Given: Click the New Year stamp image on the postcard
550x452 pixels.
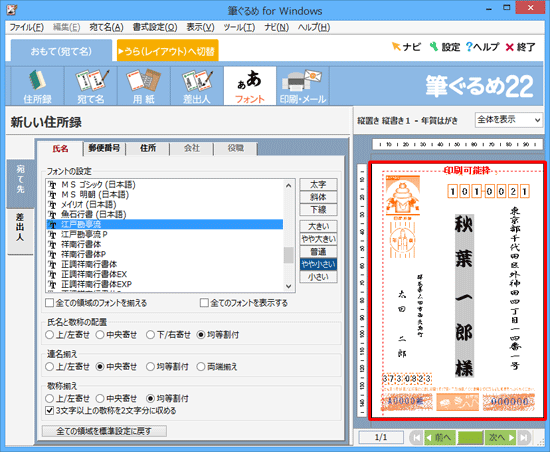Looking at the screenshot, I should 403,196.
